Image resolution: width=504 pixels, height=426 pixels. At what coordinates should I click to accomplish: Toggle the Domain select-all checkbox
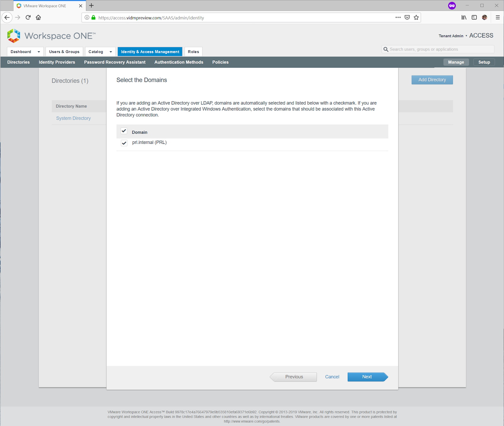point(124,131)
